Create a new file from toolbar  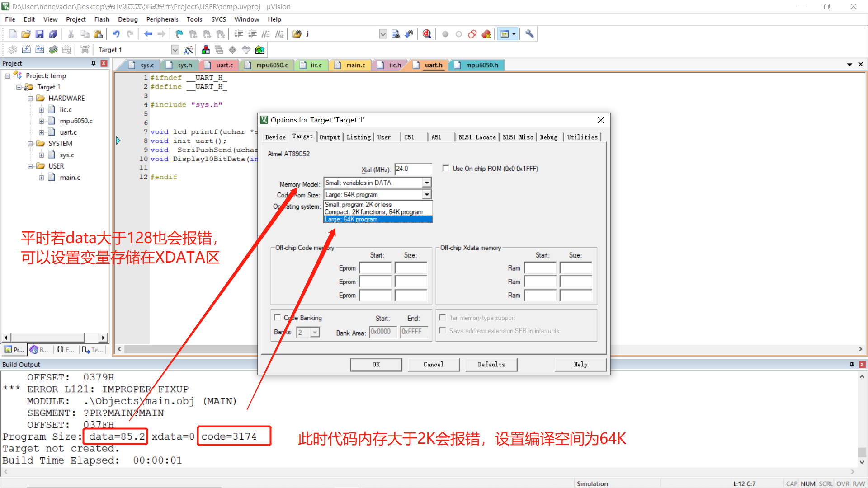(13, 34)
